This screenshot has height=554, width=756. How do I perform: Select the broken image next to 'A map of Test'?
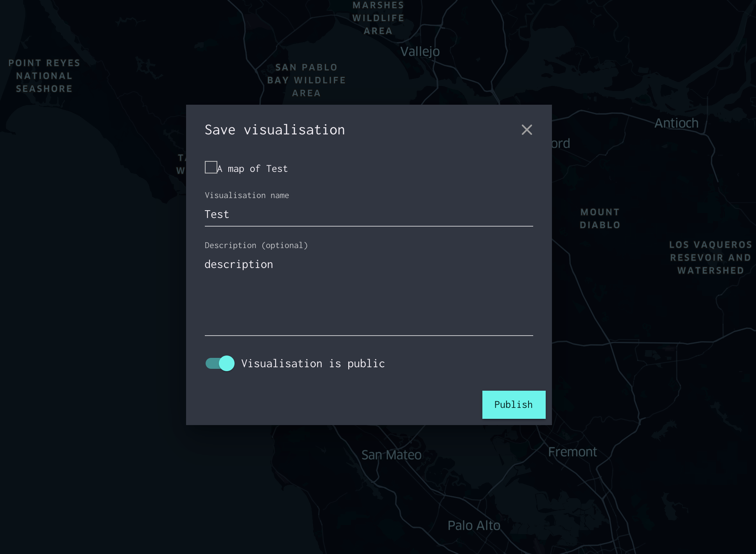click(211, 167)
